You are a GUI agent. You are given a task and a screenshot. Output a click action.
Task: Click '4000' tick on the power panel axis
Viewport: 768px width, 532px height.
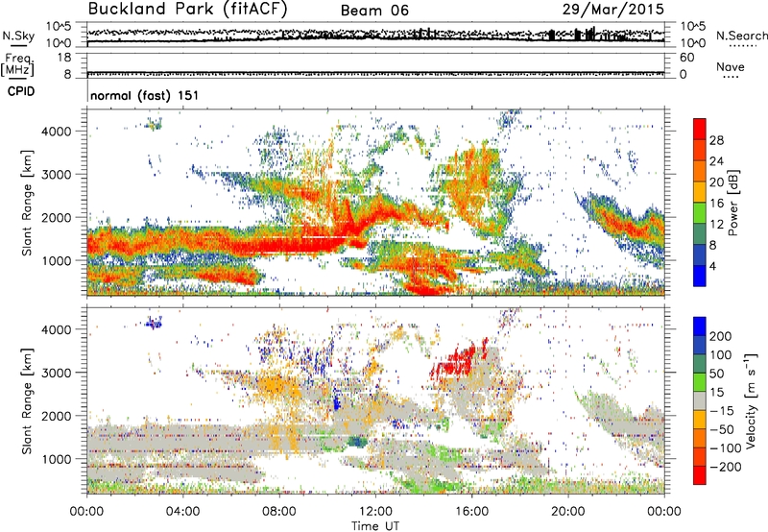point(56,132)
